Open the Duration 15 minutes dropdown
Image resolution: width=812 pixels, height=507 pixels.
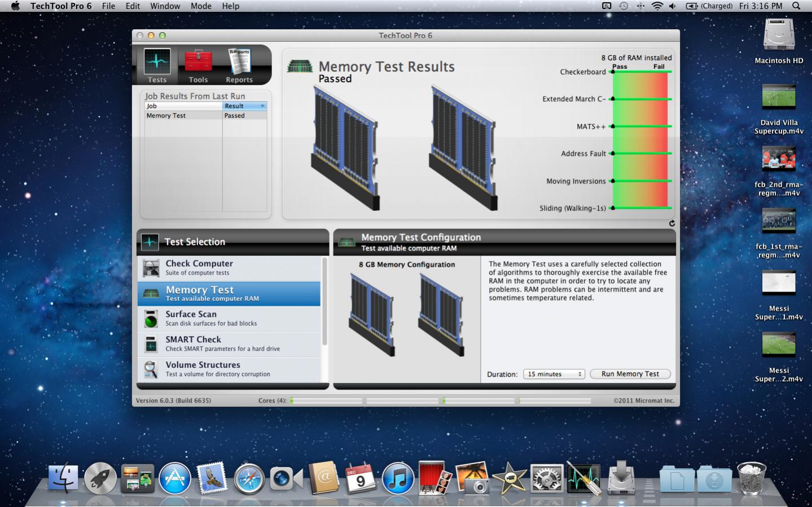tap(554, 374)
